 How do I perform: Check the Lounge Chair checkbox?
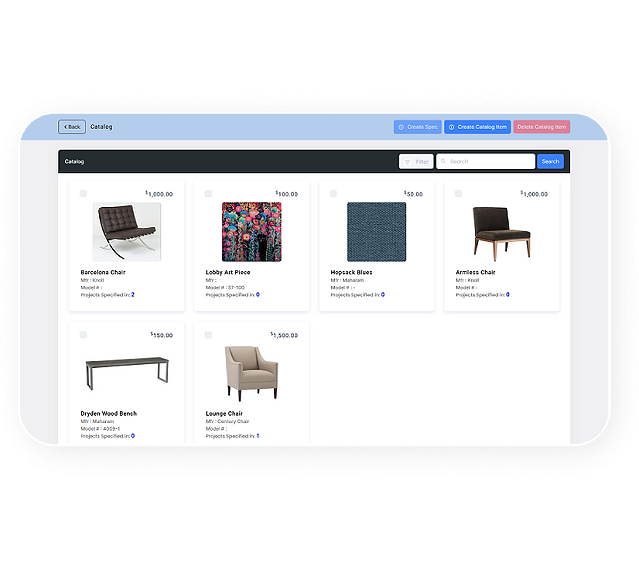click(208, 335)
